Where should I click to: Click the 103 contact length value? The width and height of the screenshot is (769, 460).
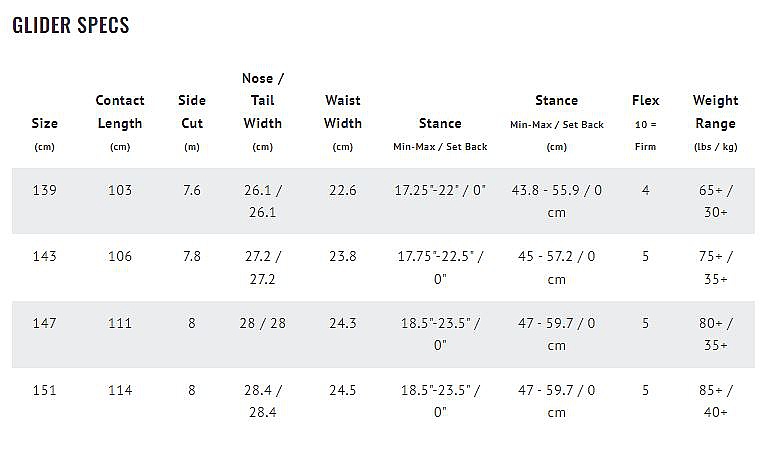click(x=120, y=190)
